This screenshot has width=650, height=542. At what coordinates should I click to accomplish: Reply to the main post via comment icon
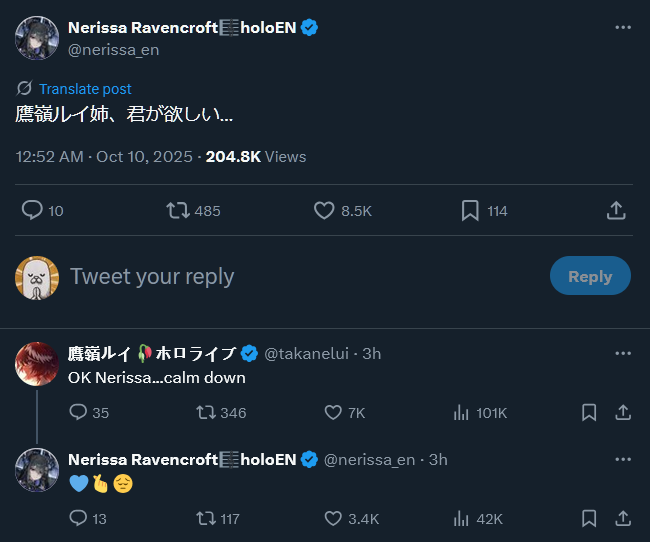[x=32, y=210]
